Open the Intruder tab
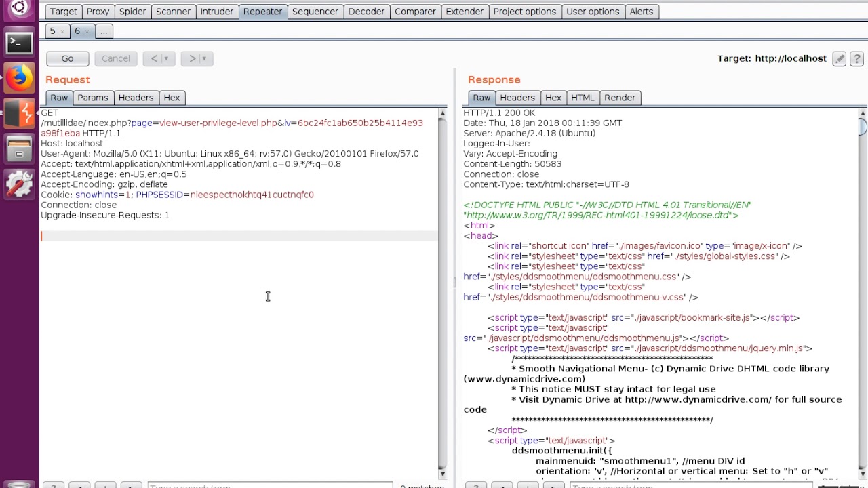The width and height of the screenshot is (868, 488). tap(216, 12)
